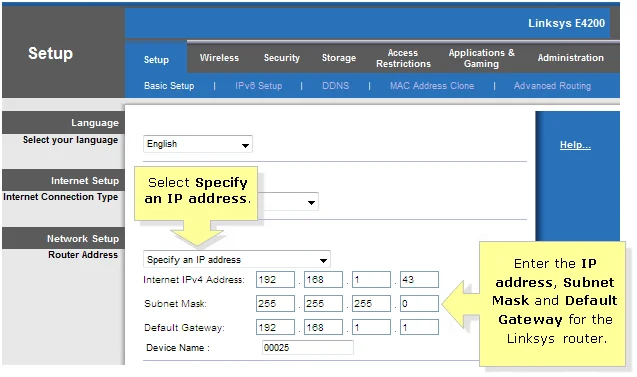Click the Select your language label
Image resolution: width=637 pixels, height=377 pixels.
tap(70, 140)
